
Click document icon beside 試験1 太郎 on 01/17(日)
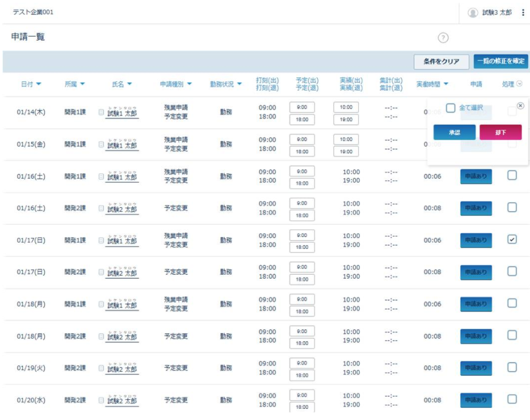[x=101, y=240]
